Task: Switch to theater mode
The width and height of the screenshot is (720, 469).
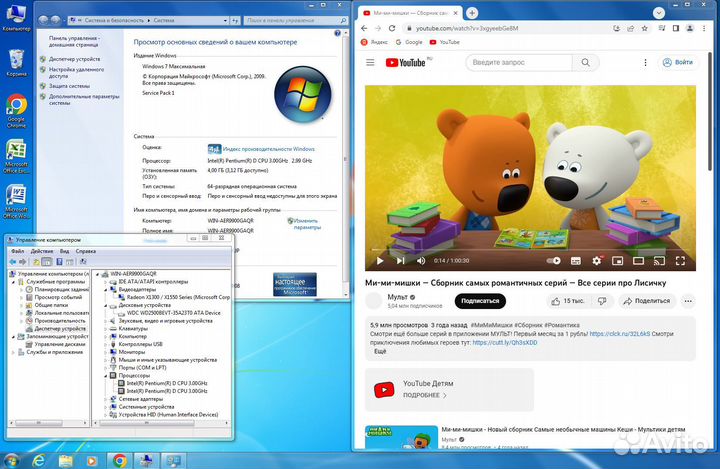Action: [638, 261]
